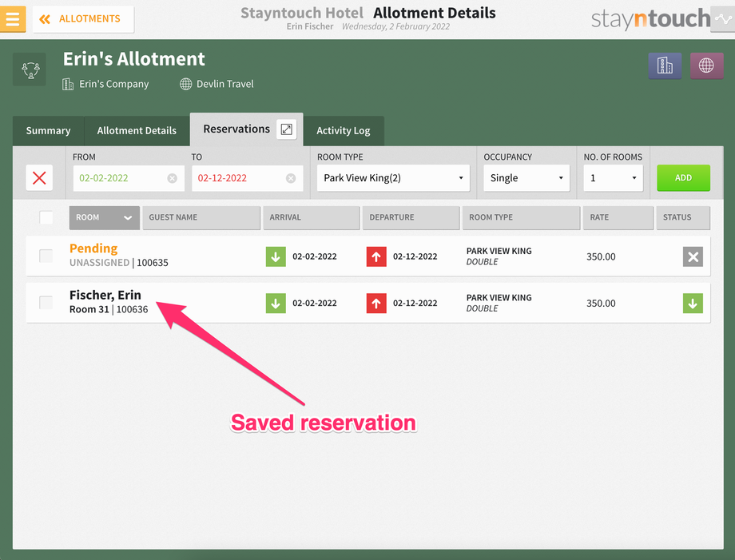Screen dimensions: 735x560
Task: Open the Occupancy dropdown
Action: [526, 178]
